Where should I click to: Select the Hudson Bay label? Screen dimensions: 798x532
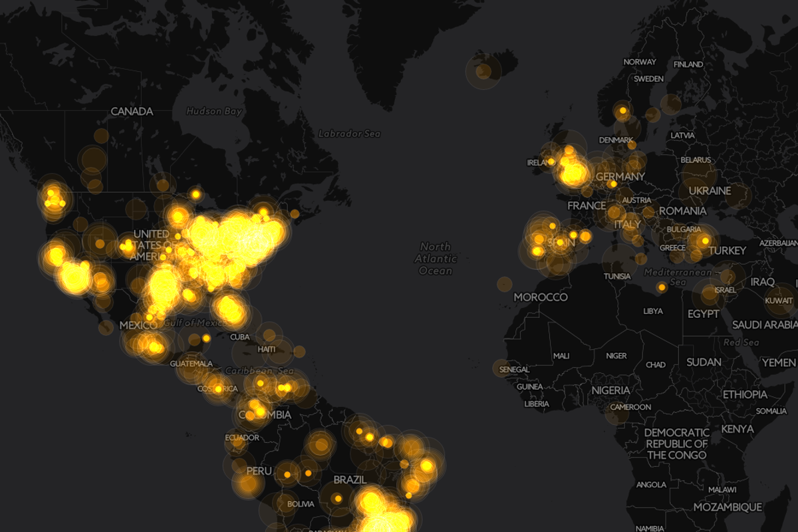214,111
